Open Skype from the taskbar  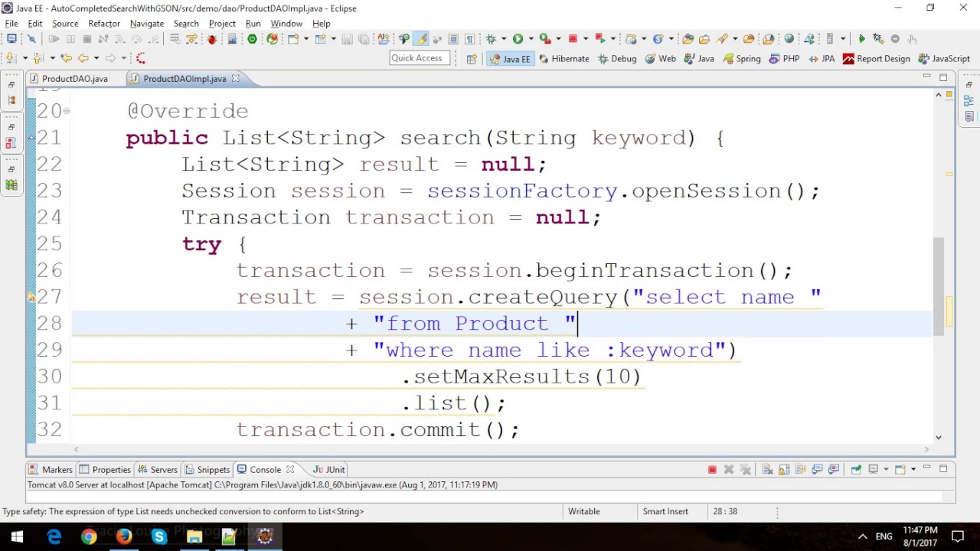(x=159, y=536)
